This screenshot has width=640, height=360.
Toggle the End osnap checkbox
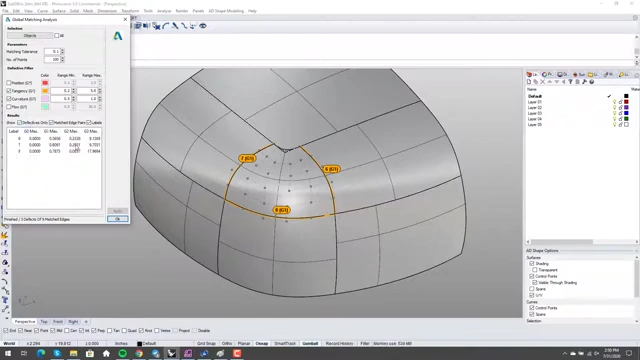[x=6, y=331]
